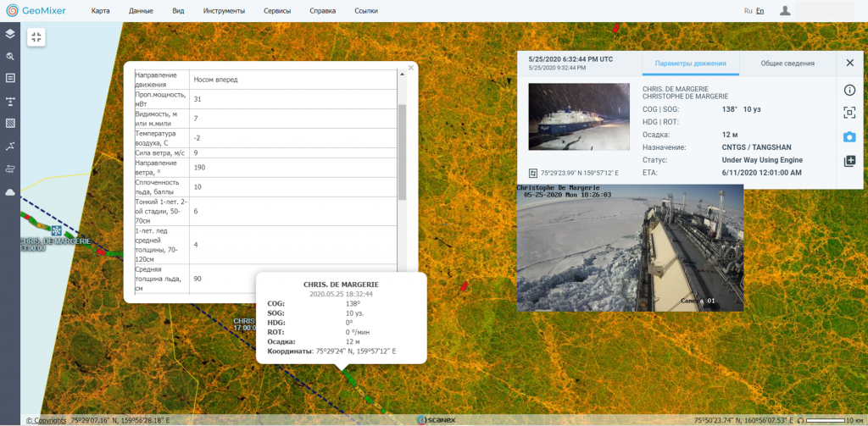
Task: Open the route icon in sidebar
Action: (x=10, y=169)
